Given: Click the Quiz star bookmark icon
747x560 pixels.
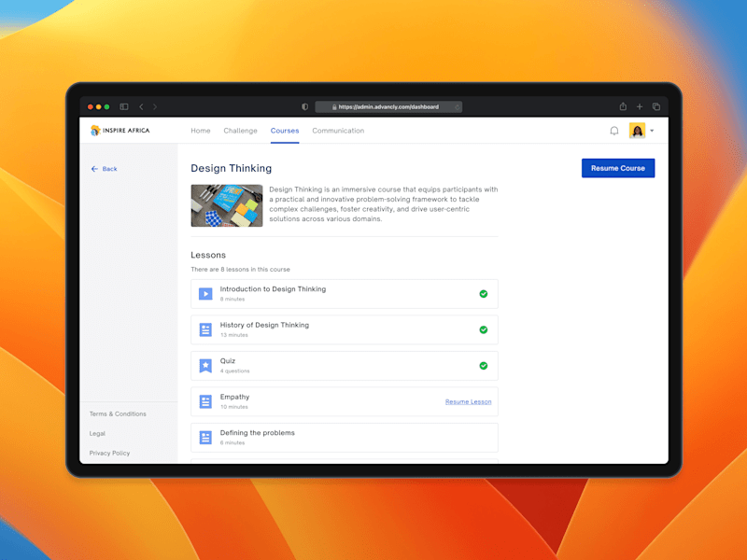Looking at the screenshot, I should (x=205, y=366).
